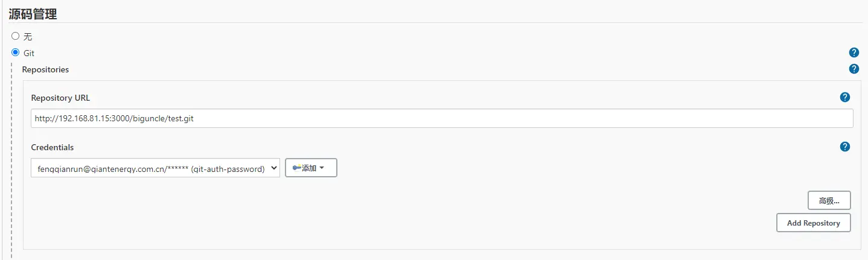Open the Repository URL help icon
Image resolution: width=868 pixels, height=260 pixels.
click(x=844, y=97)
